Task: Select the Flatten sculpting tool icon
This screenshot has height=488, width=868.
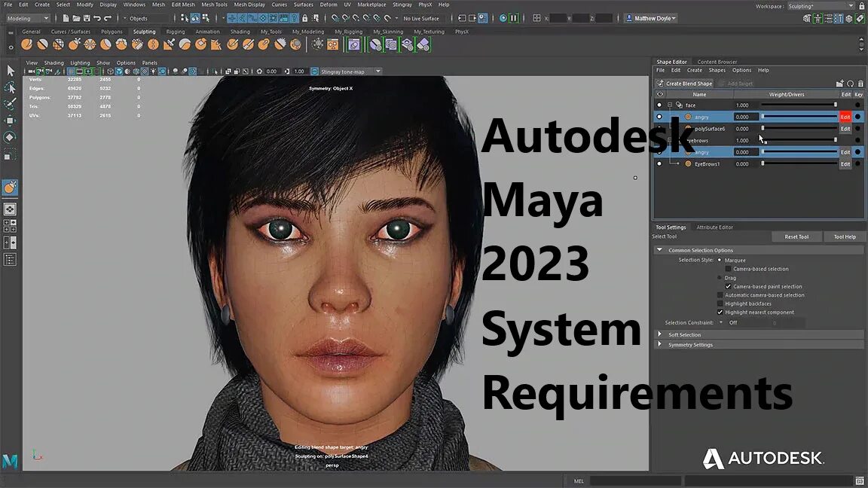Action: tap(105, 44)
